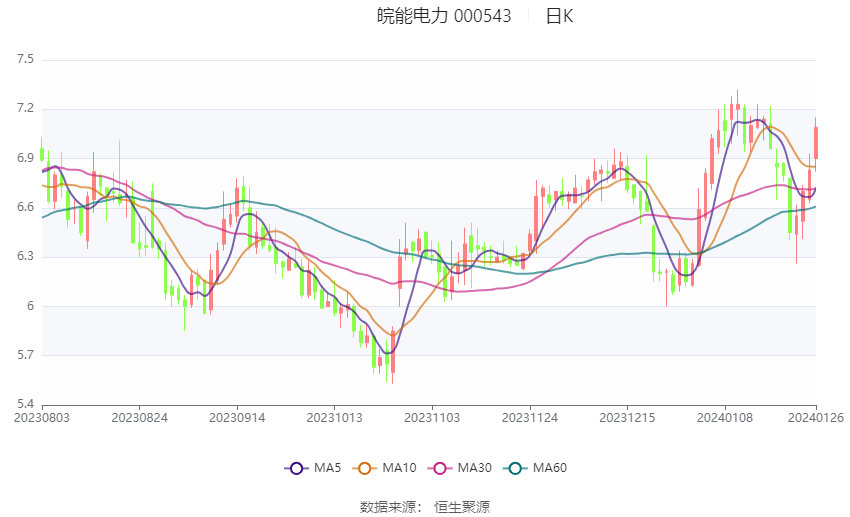Click the 日K subtitle label

[x=559, y=16]
